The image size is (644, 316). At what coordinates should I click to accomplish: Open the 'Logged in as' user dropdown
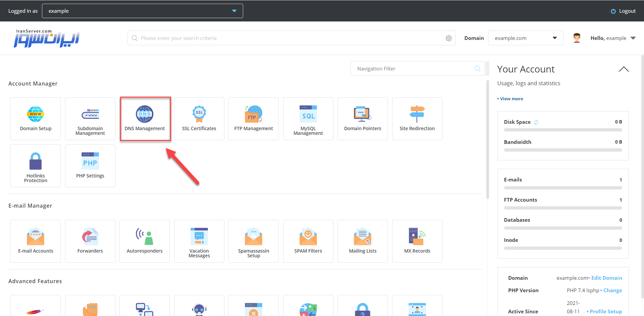click(x=143, y=11)
